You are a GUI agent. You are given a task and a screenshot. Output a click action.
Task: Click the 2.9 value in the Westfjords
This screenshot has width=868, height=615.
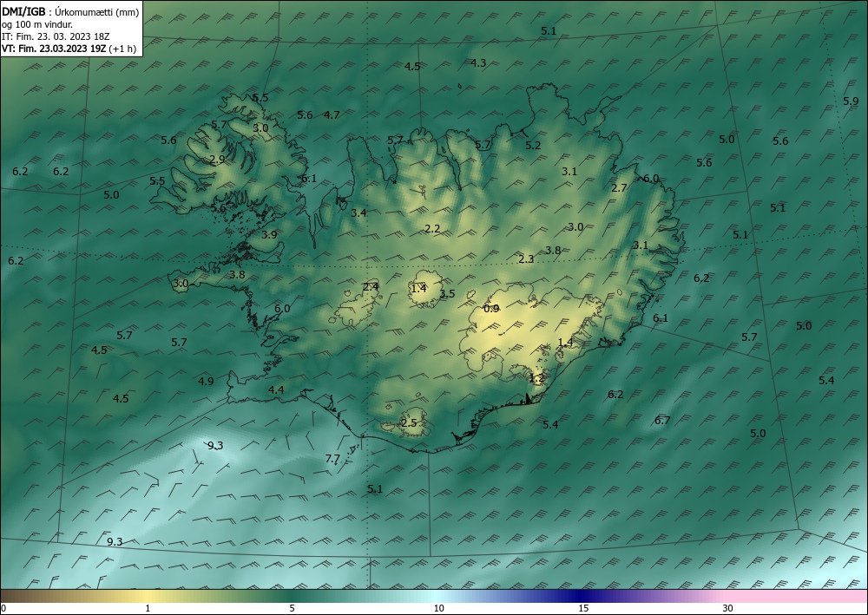coord(218,160)
